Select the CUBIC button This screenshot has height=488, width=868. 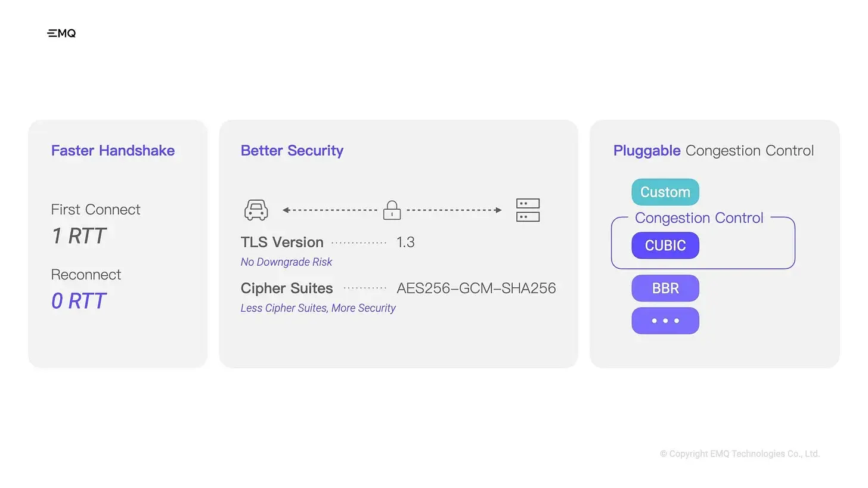coord(665,245)
